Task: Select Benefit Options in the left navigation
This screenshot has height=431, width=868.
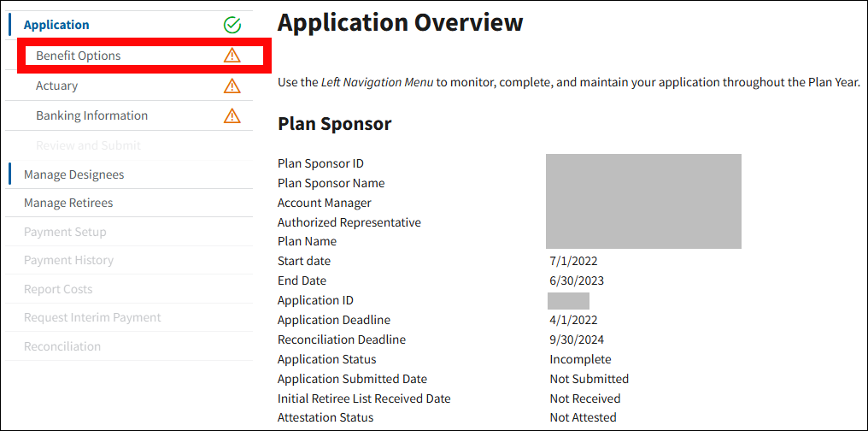Action: (x=79, y=56)
